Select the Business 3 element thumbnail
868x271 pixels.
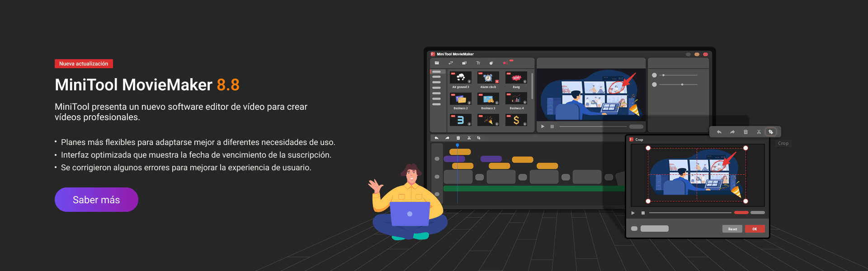[x=488, y=99]
